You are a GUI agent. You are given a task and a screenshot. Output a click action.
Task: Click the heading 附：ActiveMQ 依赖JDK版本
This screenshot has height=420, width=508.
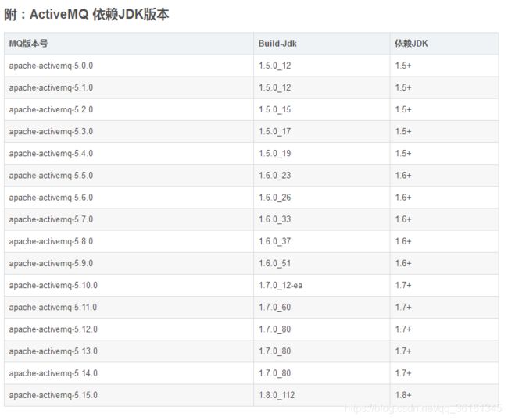coord(87,15)
